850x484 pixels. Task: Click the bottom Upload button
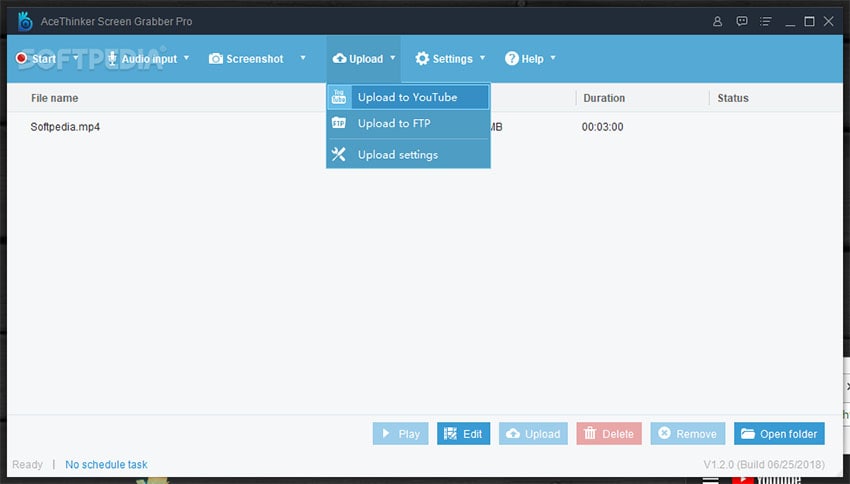[533, 434]
